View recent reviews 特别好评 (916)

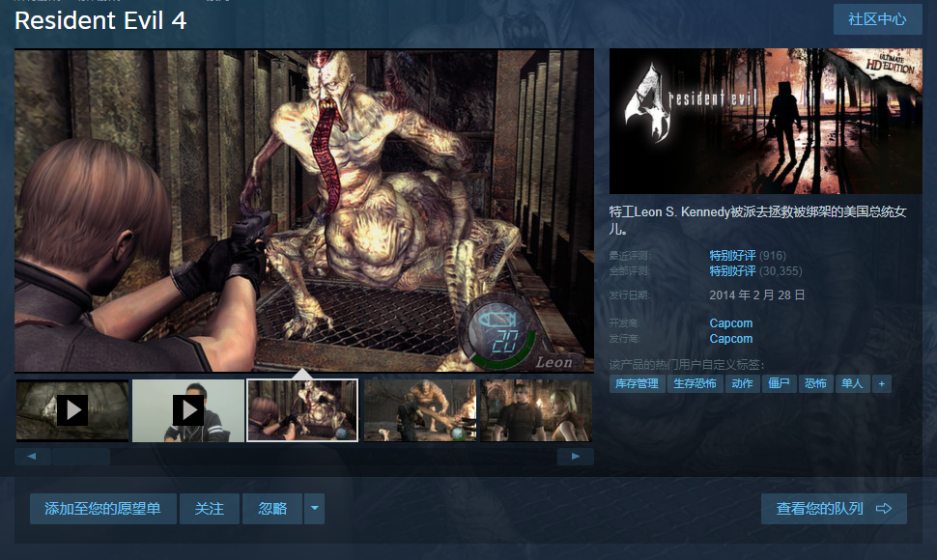pyautogui.click(x=732, y=256)
